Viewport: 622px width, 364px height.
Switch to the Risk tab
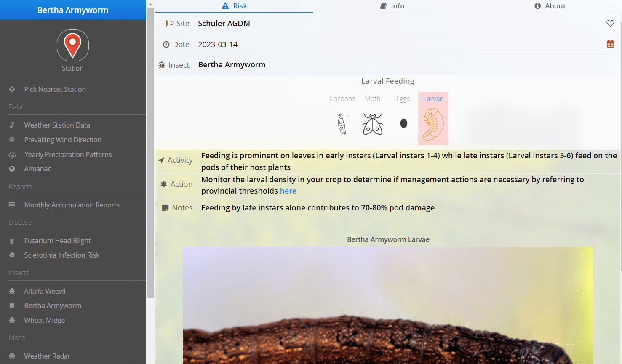(x=234, y=6)
